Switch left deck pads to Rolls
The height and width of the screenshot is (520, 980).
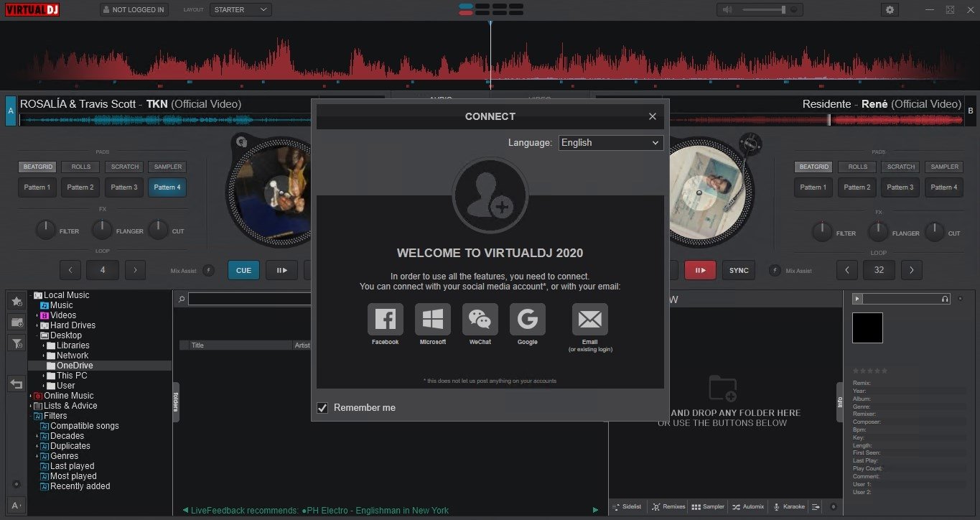(x=81, y=167)
